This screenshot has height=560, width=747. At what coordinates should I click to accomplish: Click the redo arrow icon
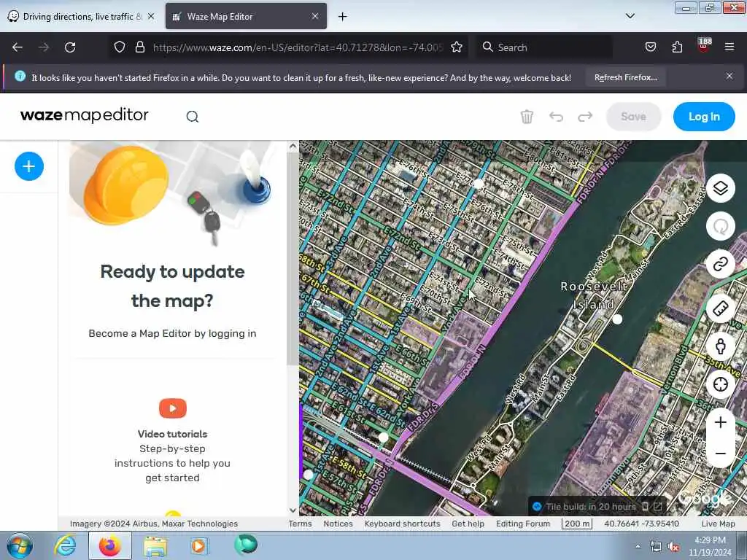(585, 117)
